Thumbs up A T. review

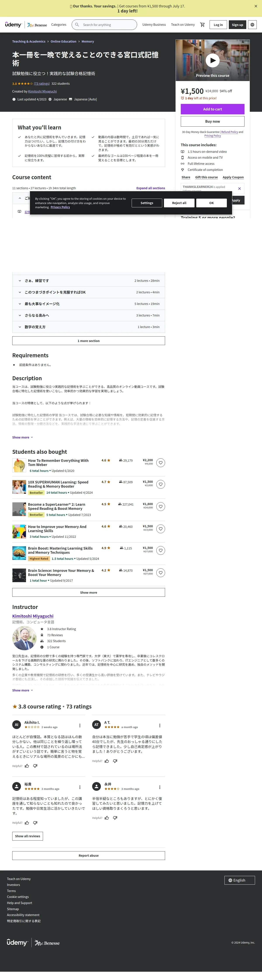(107, 761)
